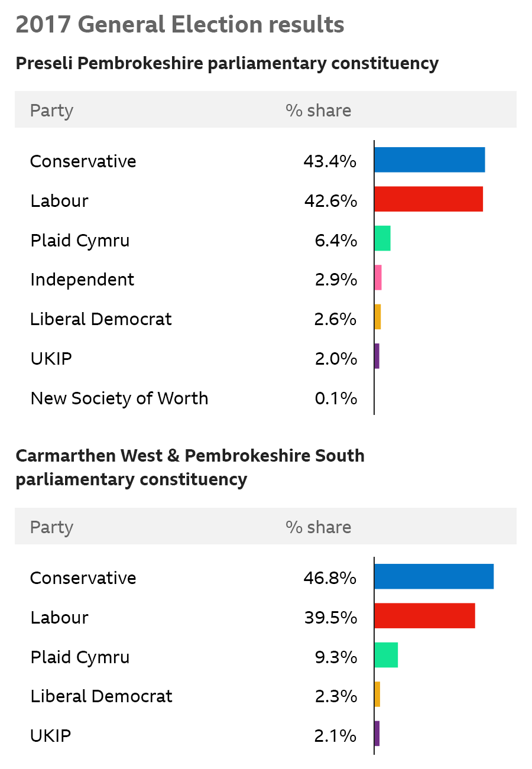The height and width of the screenshot is (769, 532).
Task: Click the Party column header in first table
Action: (51, 111)
